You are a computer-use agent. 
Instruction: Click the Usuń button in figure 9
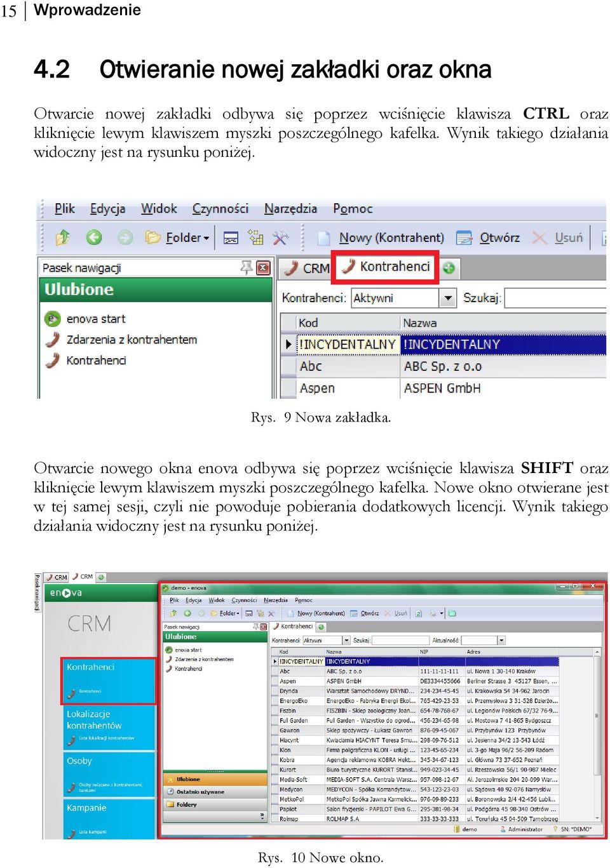tap(557, 237)
